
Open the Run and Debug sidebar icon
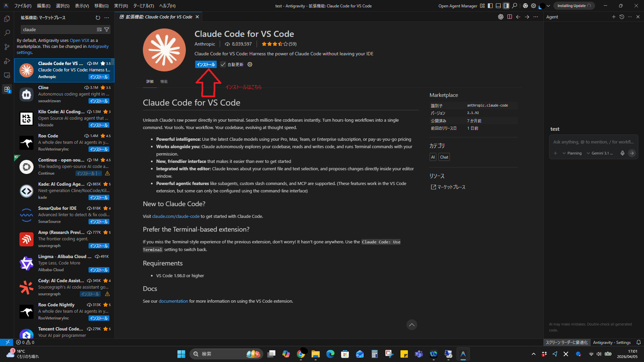[7, 61]
